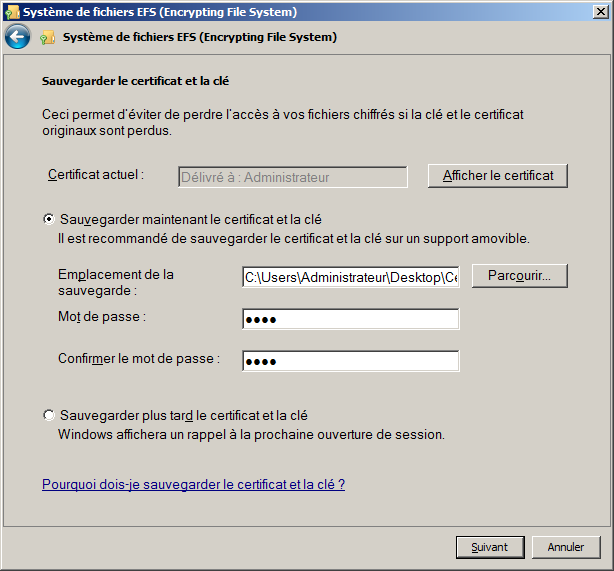The height and width of the screenshot is (571, 614).
Task: Cancel the wizard with 'Annuler'
Action: coord(566,547)
